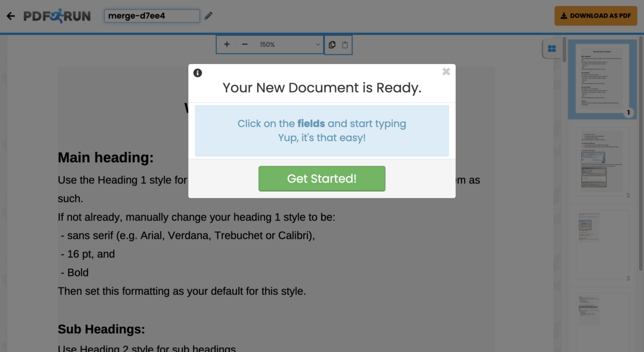Edit the merge-d7ee4 document name field

(152, 16)
